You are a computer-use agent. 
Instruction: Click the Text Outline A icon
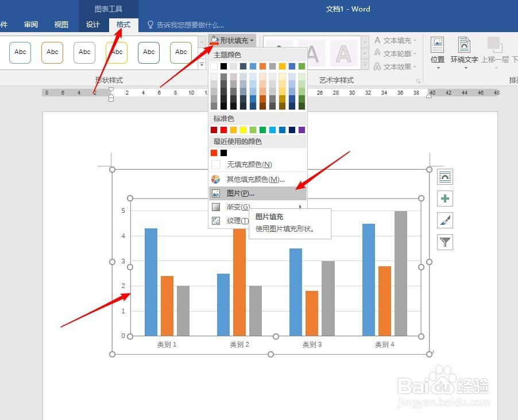coord(377,53)
